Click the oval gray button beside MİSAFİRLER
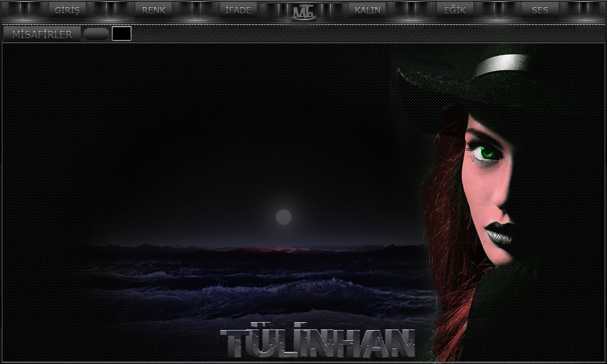Image resolution: width=607 pixels, height=364 pixels. [x=96, y=34]
